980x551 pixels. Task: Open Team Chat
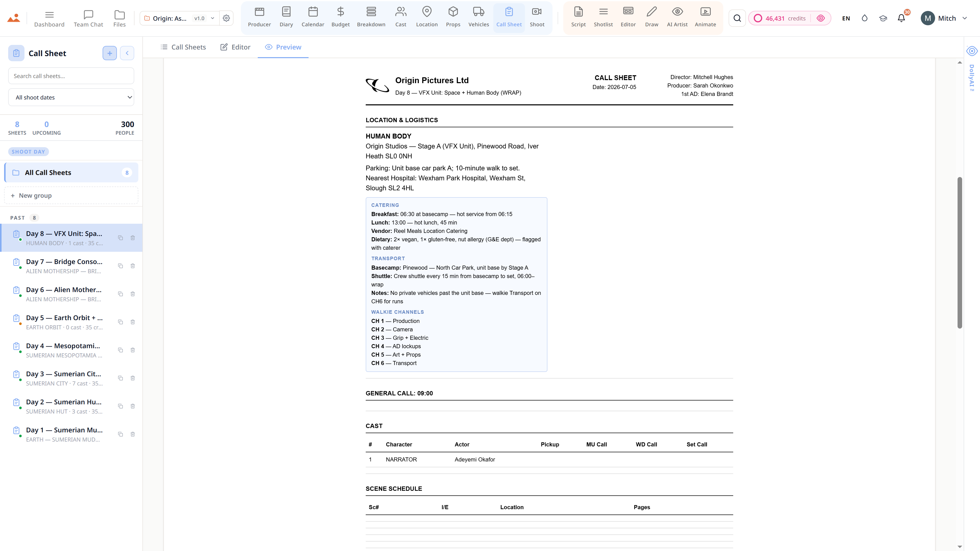tap(88, 18)
